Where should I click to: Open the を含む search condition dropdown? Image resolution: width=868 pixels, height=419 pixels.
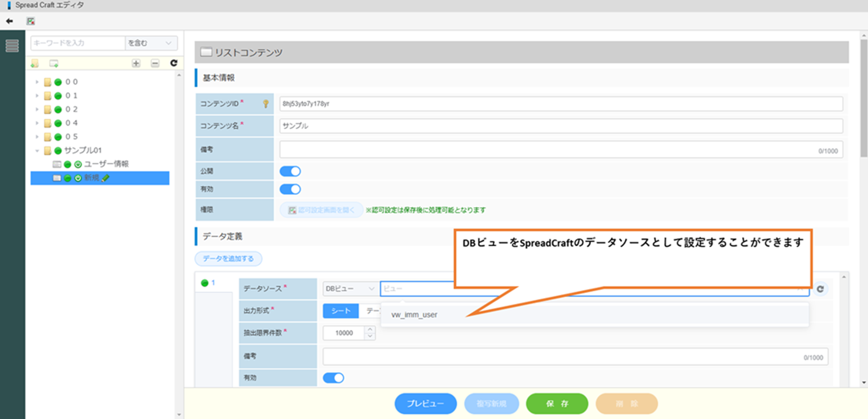point(150,43)
